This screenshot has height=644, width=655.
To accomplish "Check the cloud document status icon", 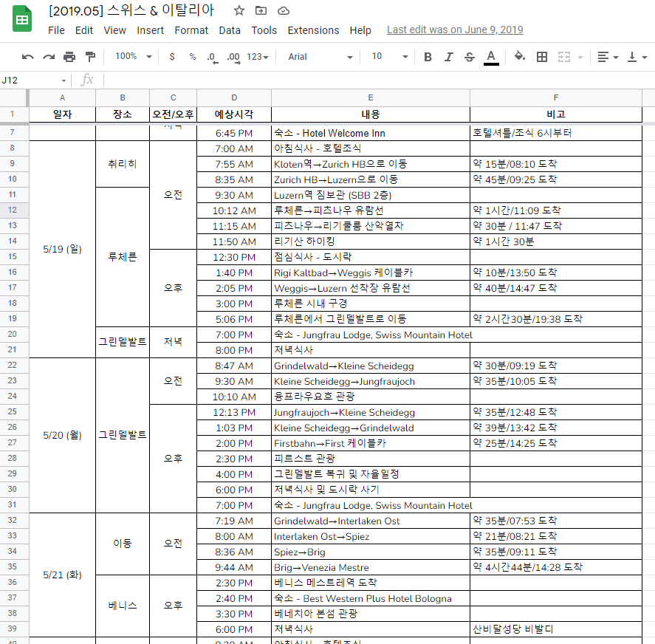I will (x=284, y=10).
